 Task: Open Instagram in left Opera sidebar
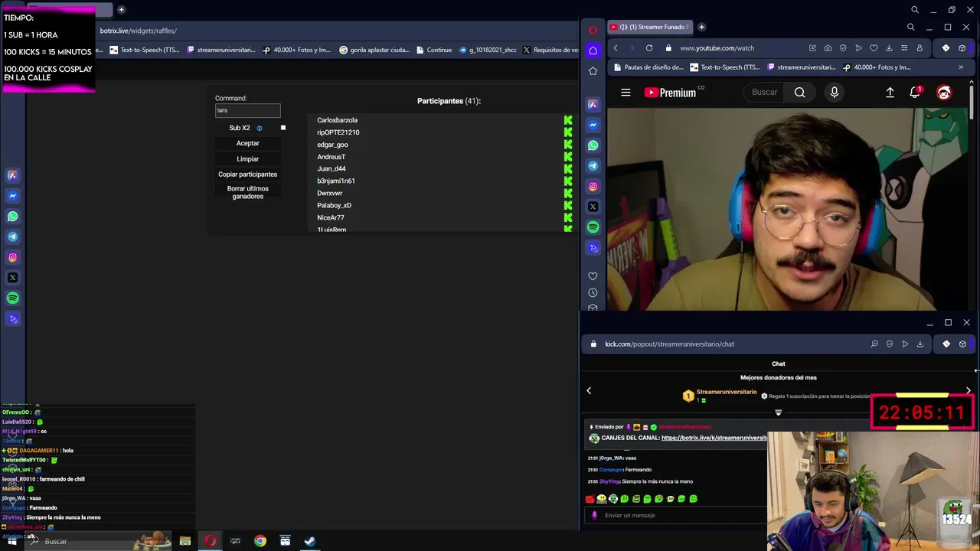click(x=12, y=258)
